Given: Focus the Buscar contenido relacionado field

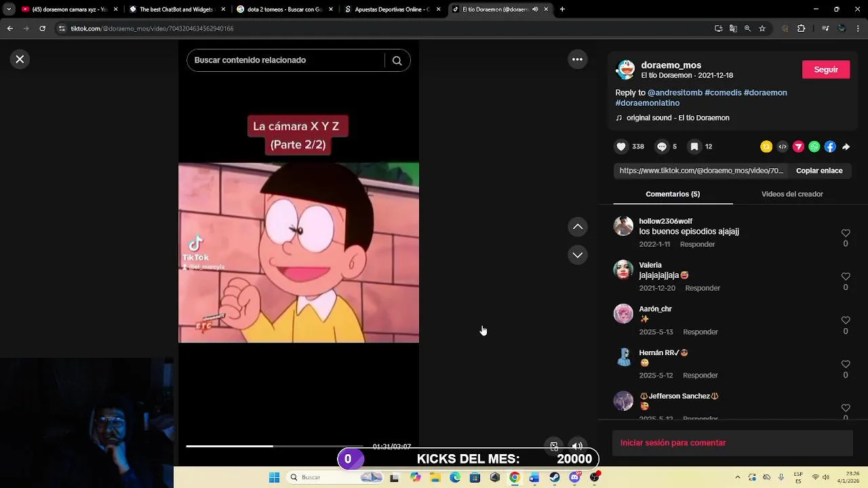Looking at the screenshot, I should coord(286,60).
